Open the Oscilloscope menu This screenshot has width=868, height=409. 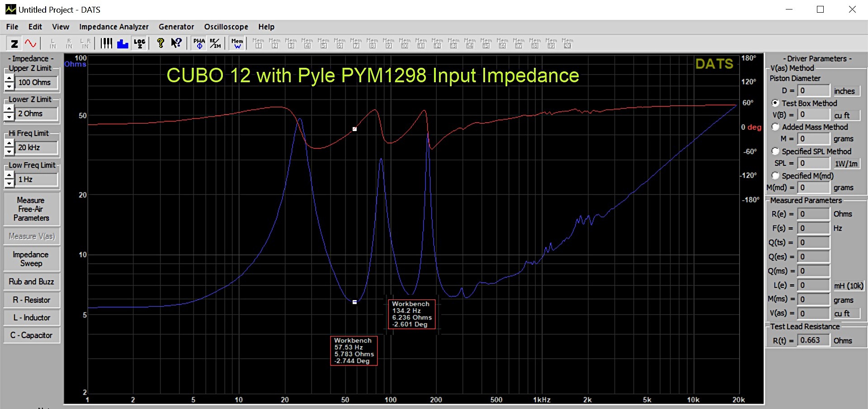(226, 27)
